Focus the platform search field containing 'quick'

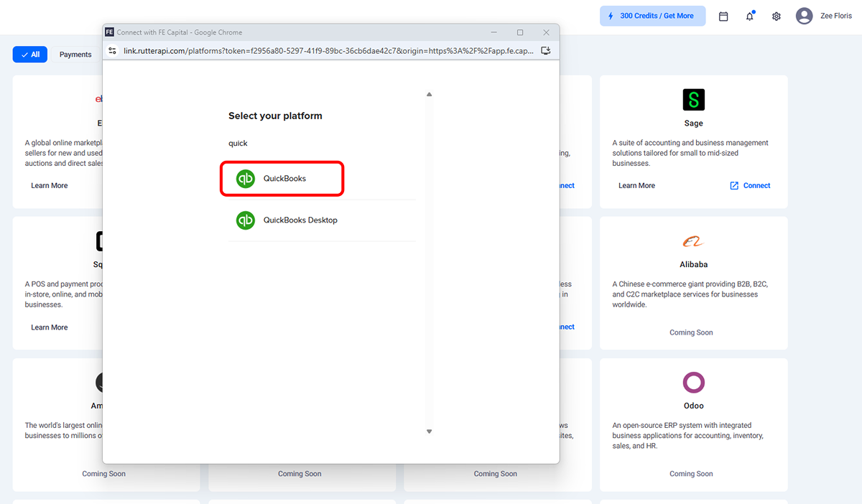pyautogui.click(x=322, y=144)
